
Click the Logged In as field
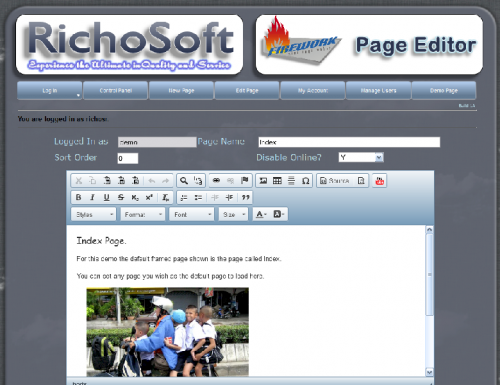coord(157,142)
